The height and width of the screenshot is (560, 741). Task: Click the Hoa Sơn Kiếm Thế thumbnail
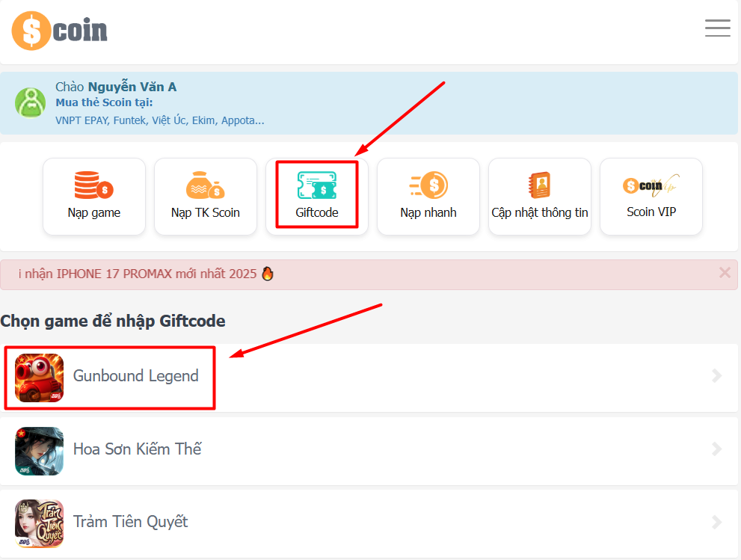pos(40,451)
